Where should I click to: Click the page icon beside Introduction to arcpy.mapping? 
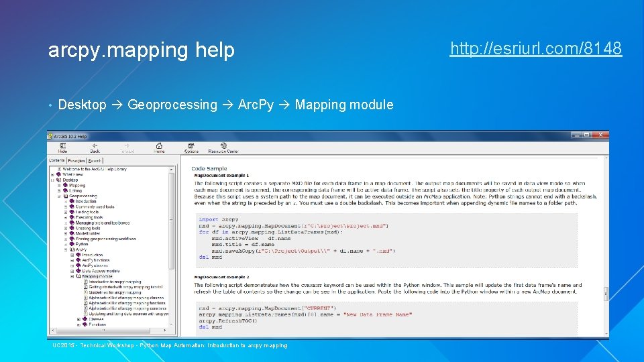[85, 282]
